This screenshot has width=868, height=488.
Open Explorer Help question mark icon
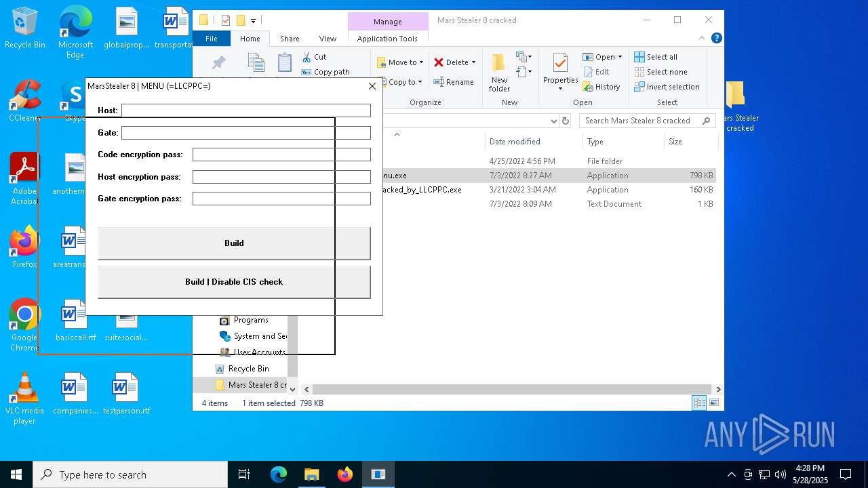(x=716, y=39)
